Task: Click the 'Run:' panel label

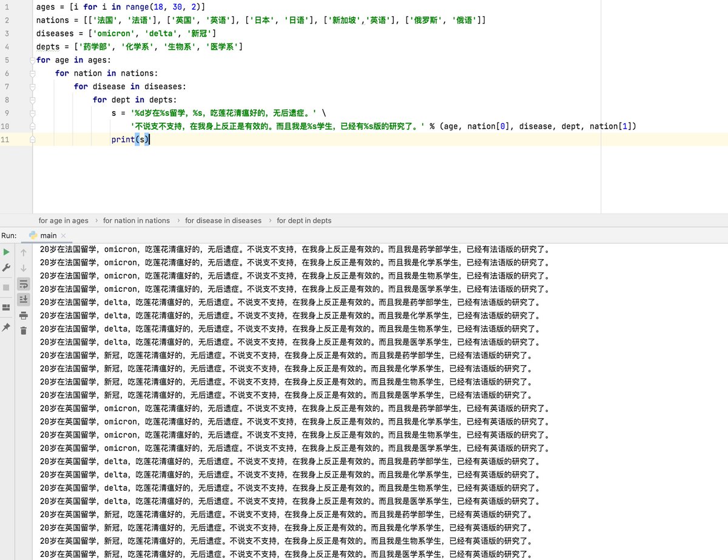Action: point(8,235)
